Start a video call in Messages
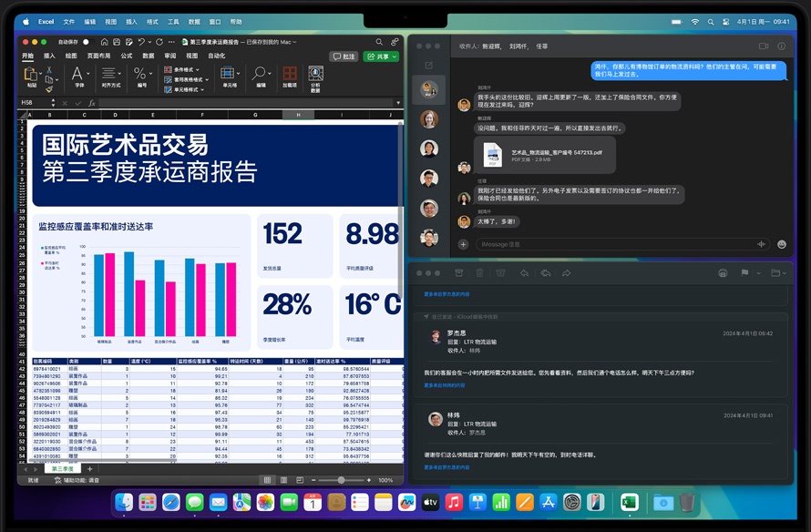This screenshot has height=532, width=811. click(764, 46)
